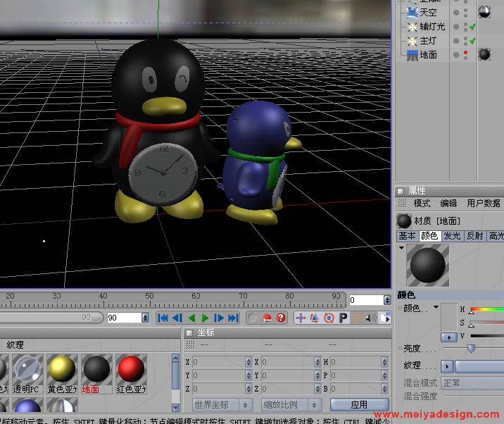Click the question mark help icon in timeline

(282, 318)
